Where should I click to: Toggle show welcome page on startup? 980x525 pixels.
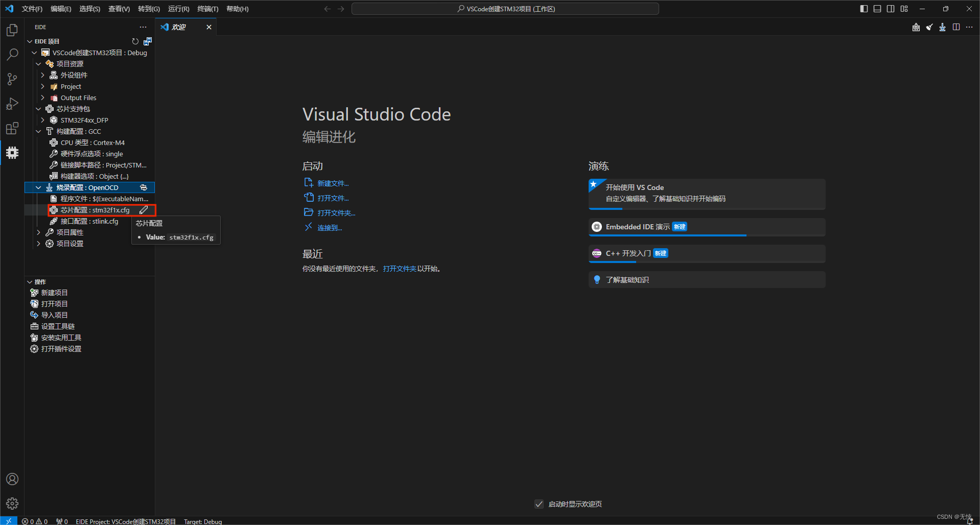[539, 504]
